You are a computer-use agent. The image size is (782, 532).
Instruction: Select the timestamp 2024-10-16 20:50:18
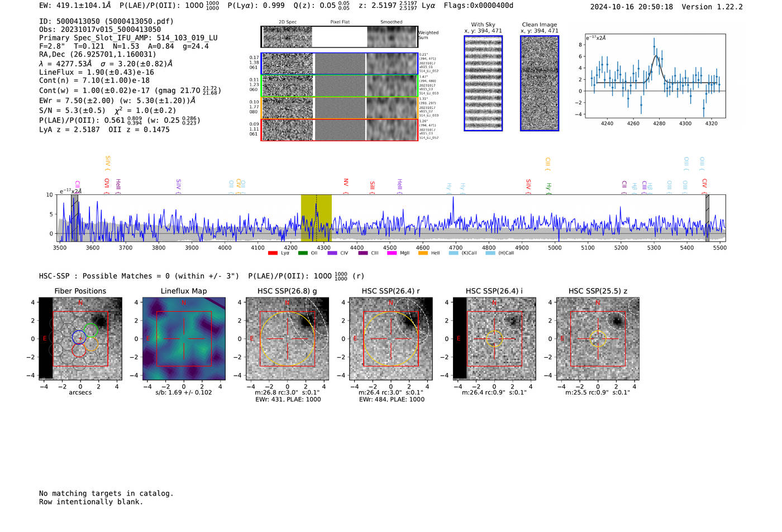tap(632, 7)
